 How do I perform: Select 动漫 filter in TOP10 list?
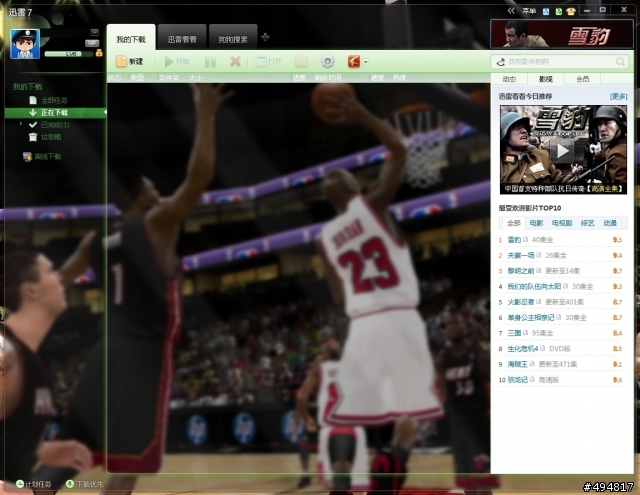610,223
